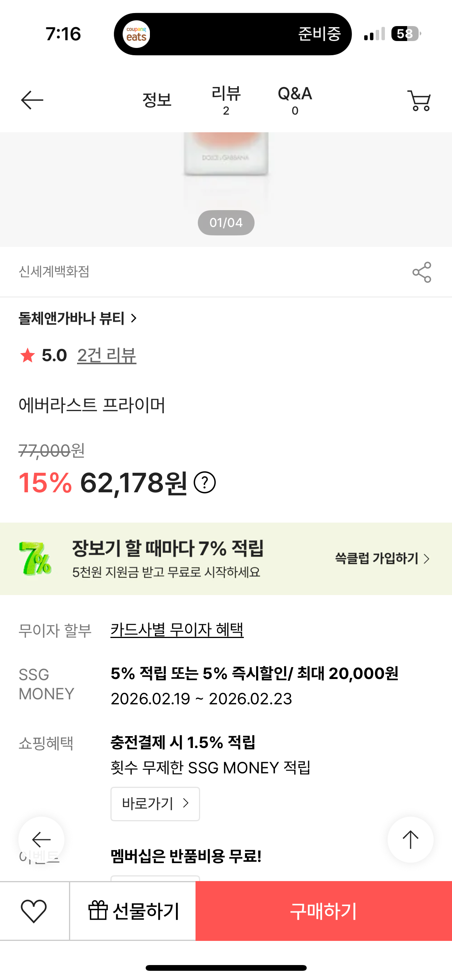Open 카드사별 무이자 혜택 link
The width and height of the screenshot is (452, 980).
point(177,630)
